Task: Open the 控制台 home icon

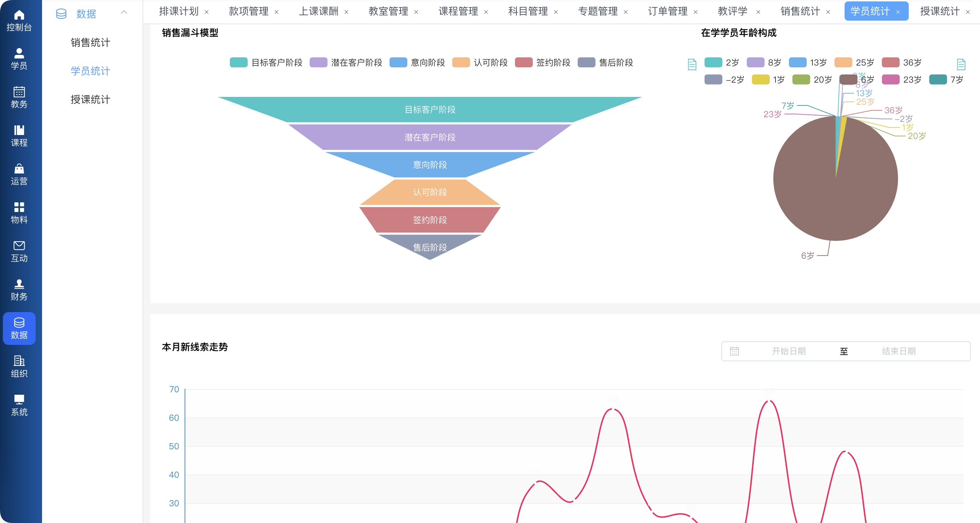Action: coord(19,16)
